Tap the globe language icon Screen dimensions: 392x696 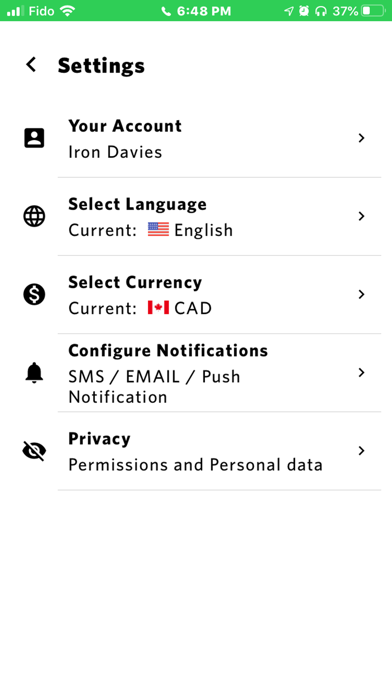coord(34,216)
